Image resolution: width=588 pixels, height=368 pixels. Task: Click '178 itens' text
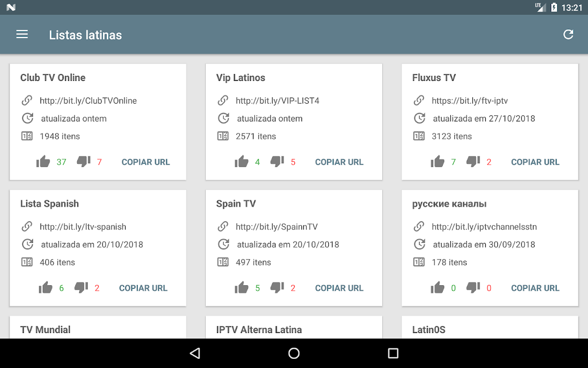pyautogui.click(x=449, y=262)
